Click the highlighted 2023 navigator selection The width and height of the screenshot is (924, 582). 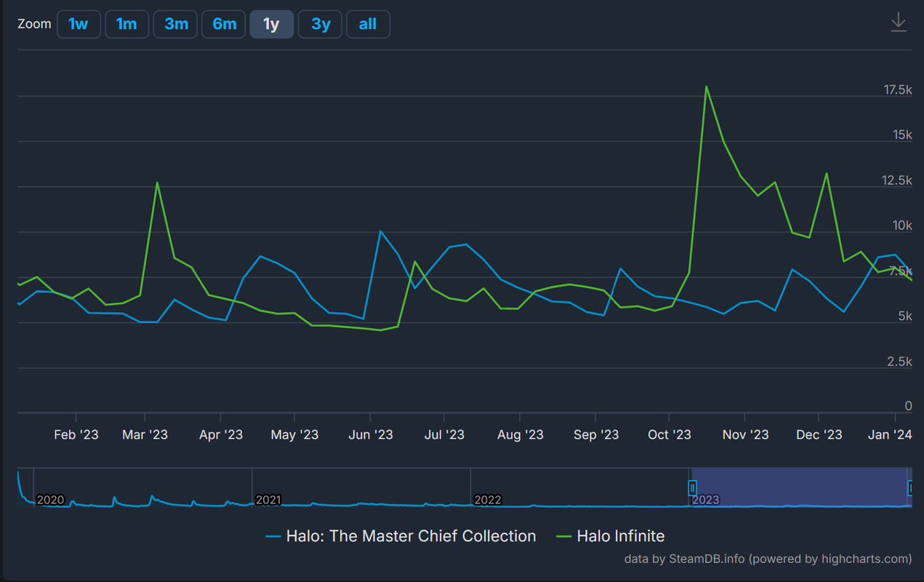click(x=801, y=487)
